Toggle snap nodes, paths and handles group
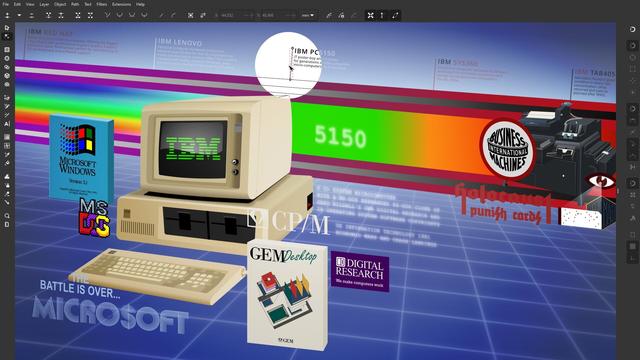 coord(632,108)
